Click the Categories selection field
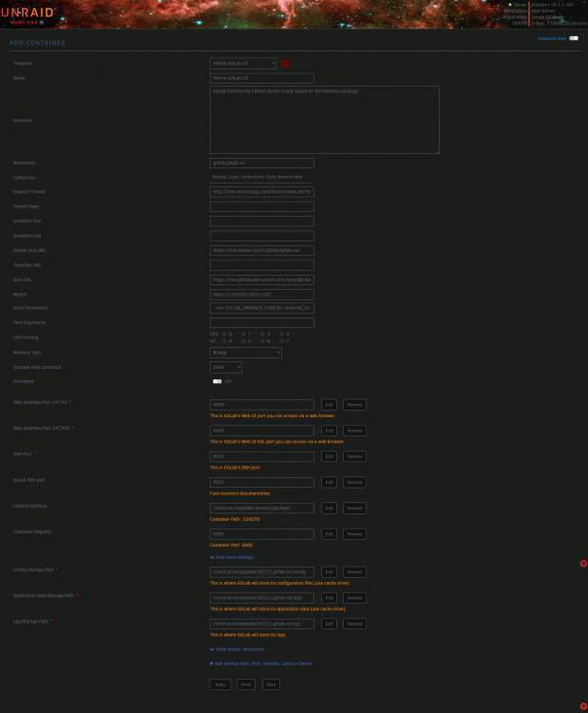The height and width of the screenshot is (713, 588). click(260, 178)
